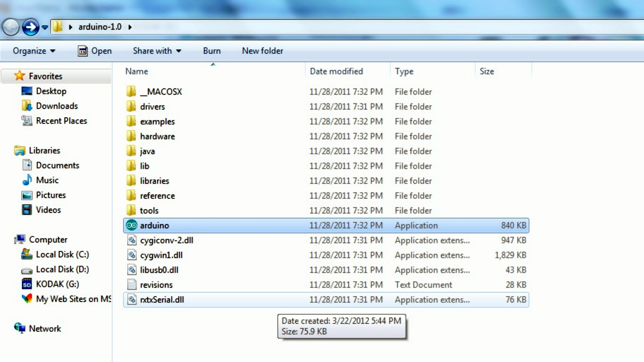Click the folder icon in address bar
644x362 pixels.
[57, 26]
